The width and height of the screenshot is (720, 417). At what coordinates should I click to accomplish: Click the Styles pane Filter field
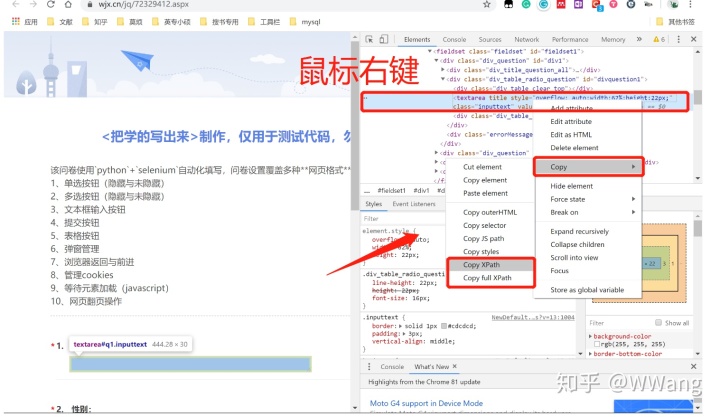tap(403, 219)
